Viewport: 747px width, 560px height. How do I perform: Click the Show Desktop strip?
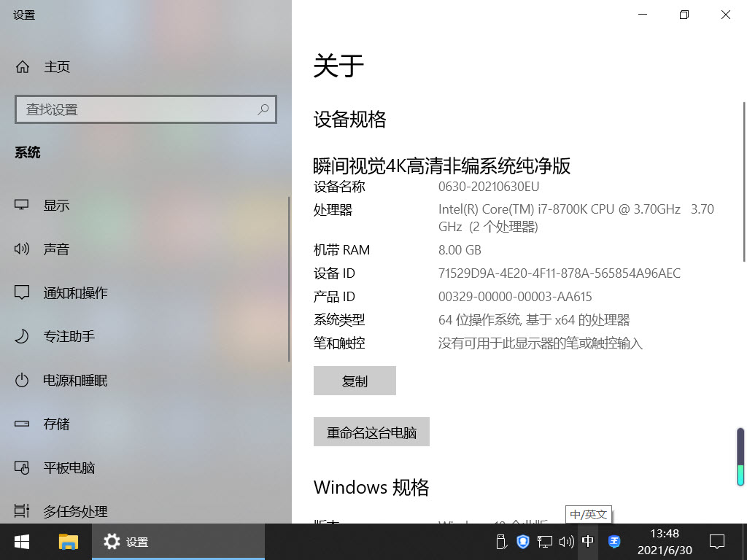[745, 542]
